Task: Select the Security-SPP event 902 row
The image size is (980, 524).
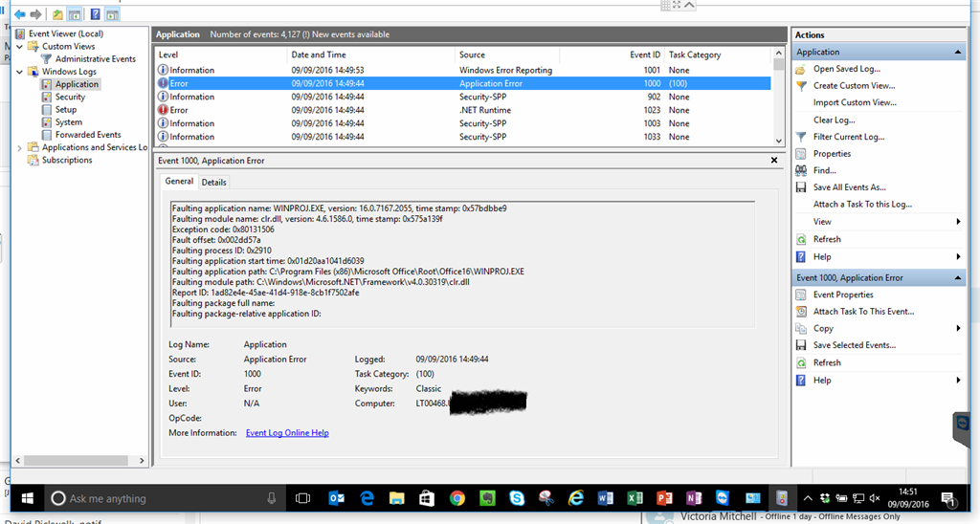Action: 463,97
